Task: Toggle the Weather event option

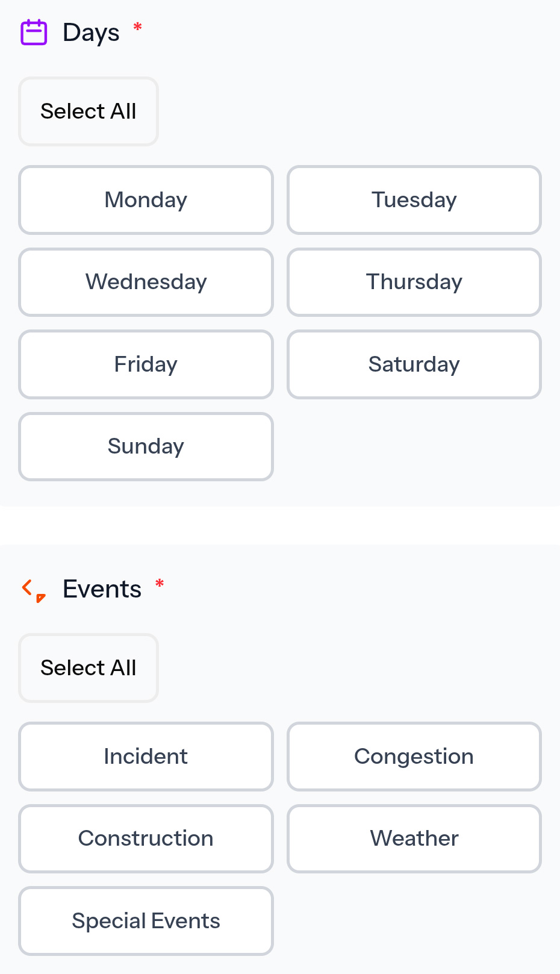Action: pos(414,838)
